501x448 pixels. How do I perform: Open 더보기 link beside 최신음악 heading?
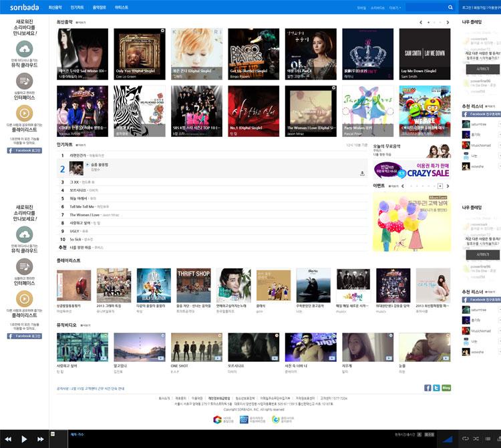pyautogui.click(x=81, y=23)
